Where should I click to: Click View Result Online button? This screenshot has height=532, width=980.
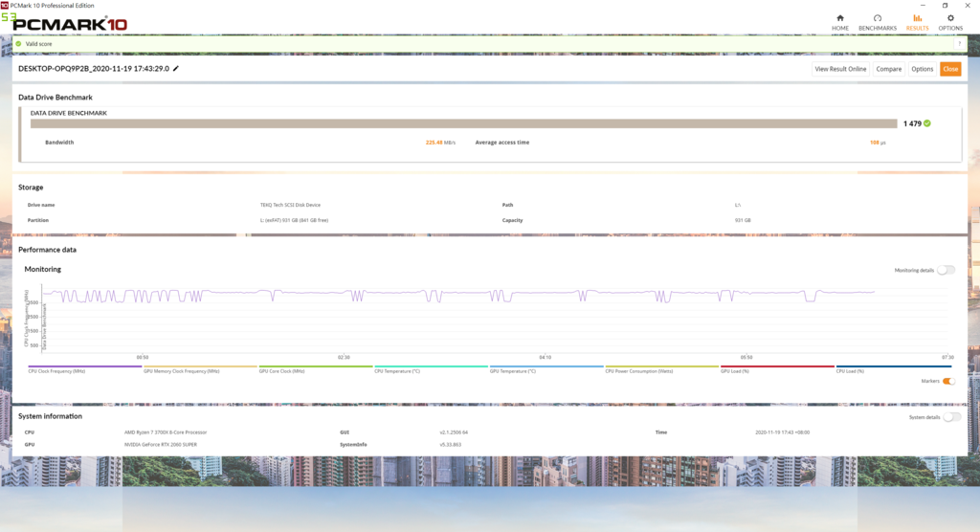click(x=840, y=69)
